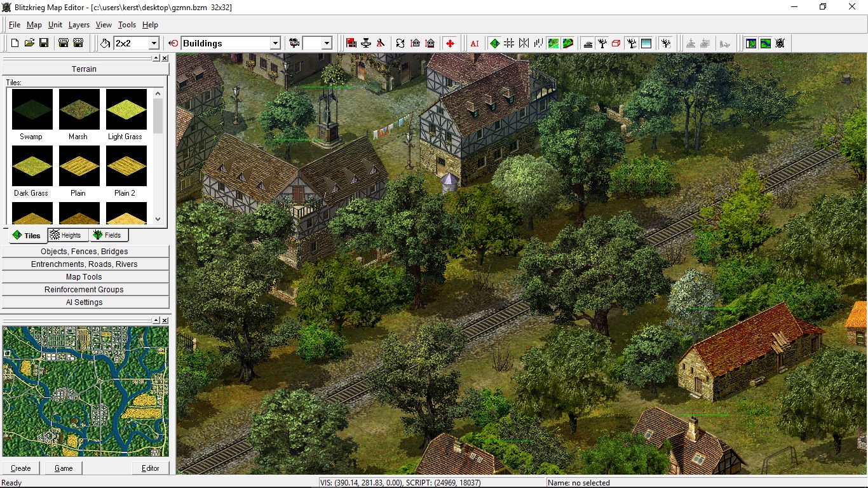Click the Editor button
Screen dimensions: 868x488
pyautogui.click(x=151, y=468)
